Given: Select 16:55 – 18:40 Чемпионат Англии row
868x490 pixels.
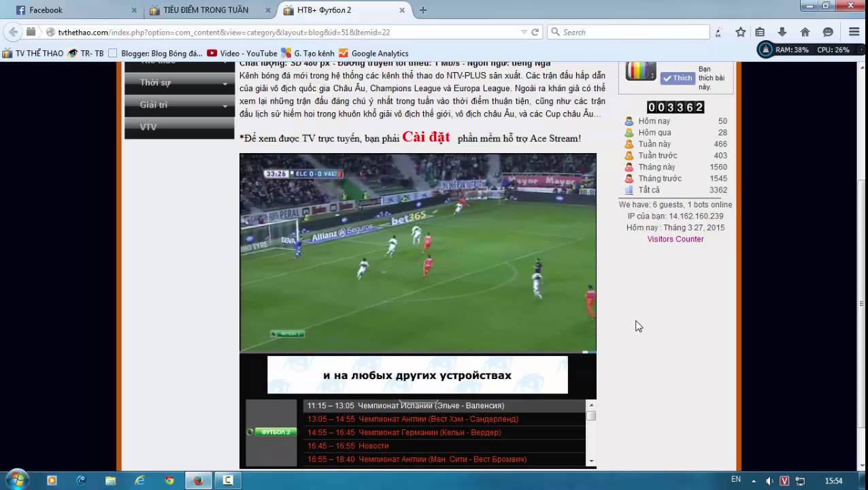Looking at the screenshot, I should coord(444,459).
